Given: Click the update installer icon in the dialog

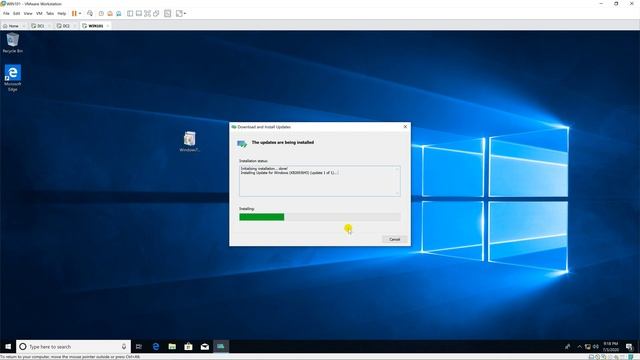Looking at the screenshot, I should coord(242,144).
